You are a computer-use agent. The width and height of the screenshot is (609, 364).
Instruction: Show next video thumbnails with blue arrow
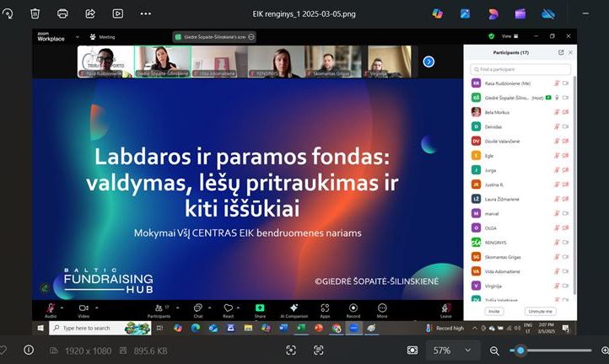coord(428,62)
